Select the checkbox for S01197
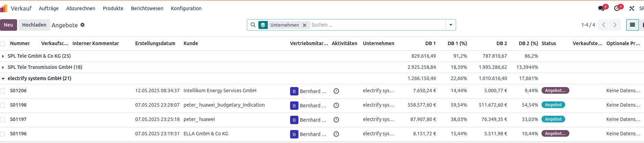This screenshot has width=644, height=143. (2, 120)
